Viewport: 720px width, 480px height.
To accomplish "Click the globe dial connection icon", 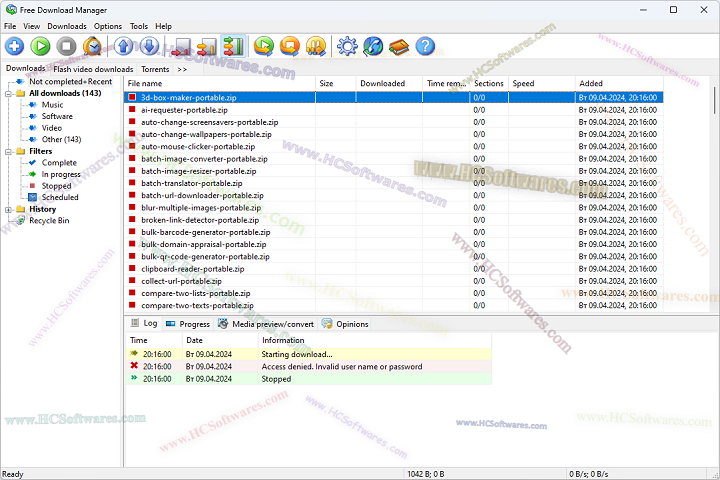I will click(373, 46).
